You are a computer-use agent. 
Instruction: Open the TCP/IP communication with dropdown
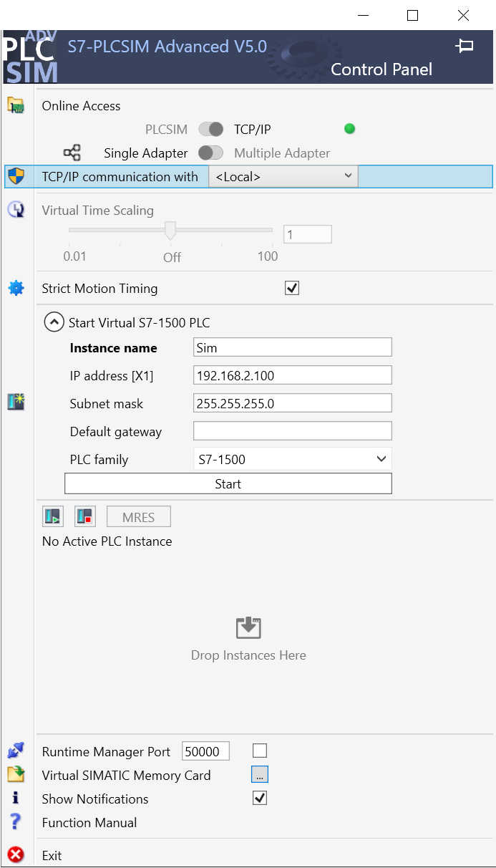coord(283,176)
